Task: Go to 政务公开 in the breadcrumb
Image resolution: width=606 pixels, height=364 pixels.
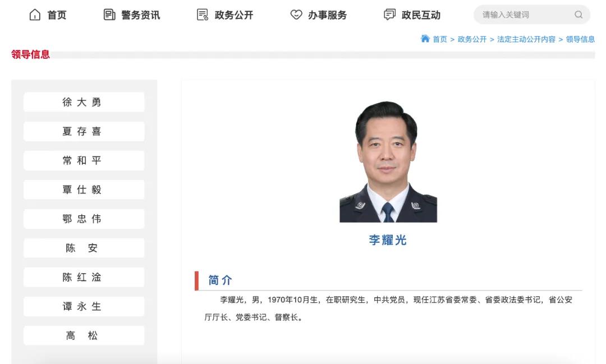Action: point(473,39)
